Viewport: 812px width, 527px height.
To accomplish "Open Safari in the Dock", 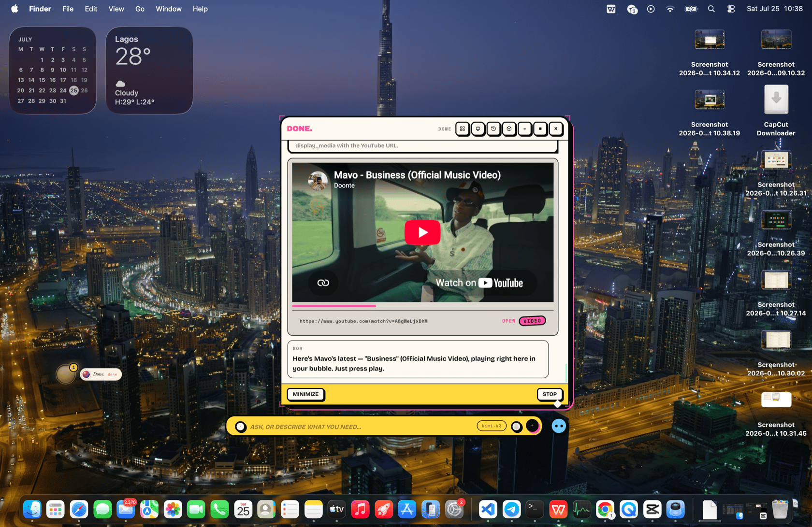I will click(79, 509).
